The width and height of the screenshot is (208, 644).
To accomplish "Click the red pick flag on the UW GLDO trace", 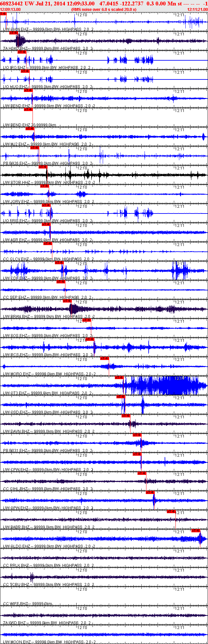I will [x=196, y=531].
